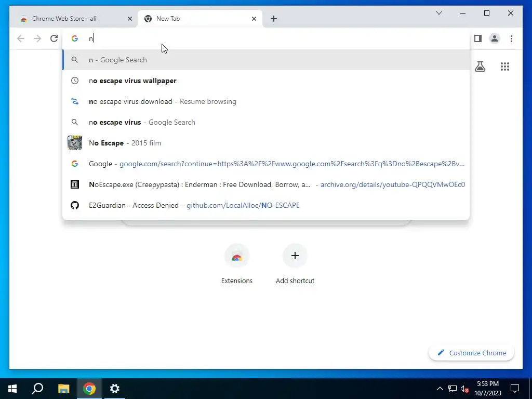
Task: Click the archive.org building icon
Action: click(75, 184)
